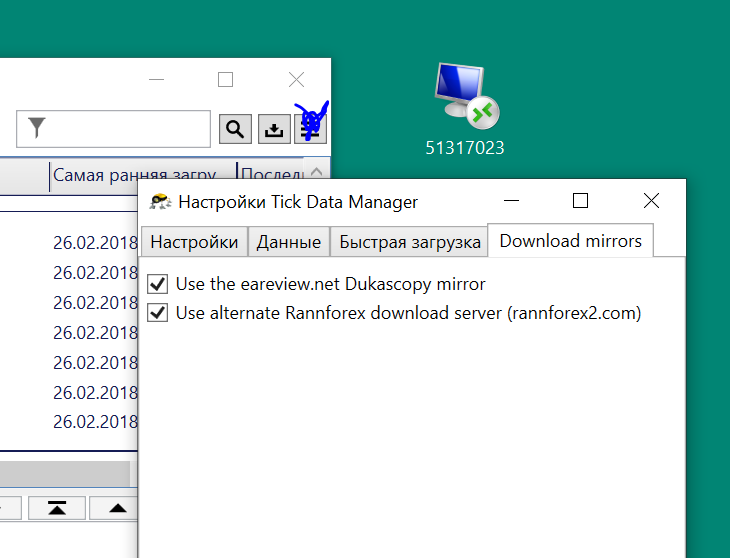Minimize the background main window
Image resolution: width=730 pixels, height=558 pixels.
[156, 80]
